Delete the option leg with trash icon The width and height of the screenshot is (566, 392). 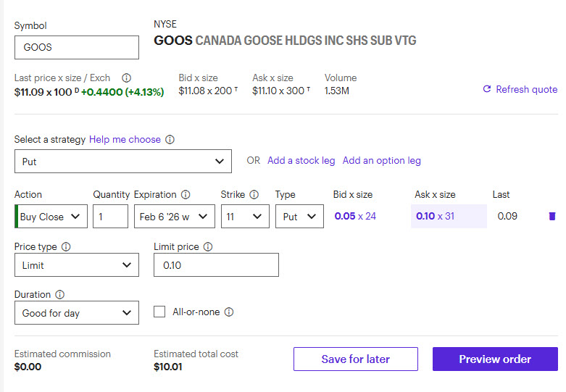tap(552, 216)
